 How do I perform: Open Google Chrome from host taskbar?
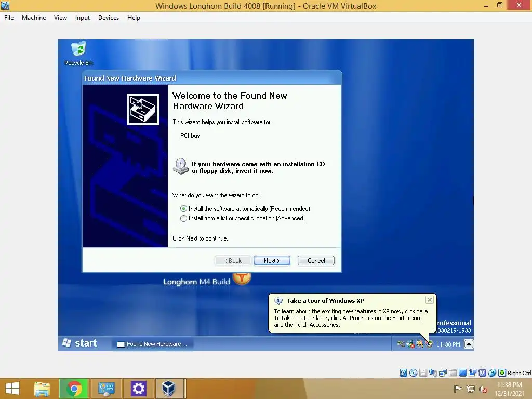tap(74, 389)
